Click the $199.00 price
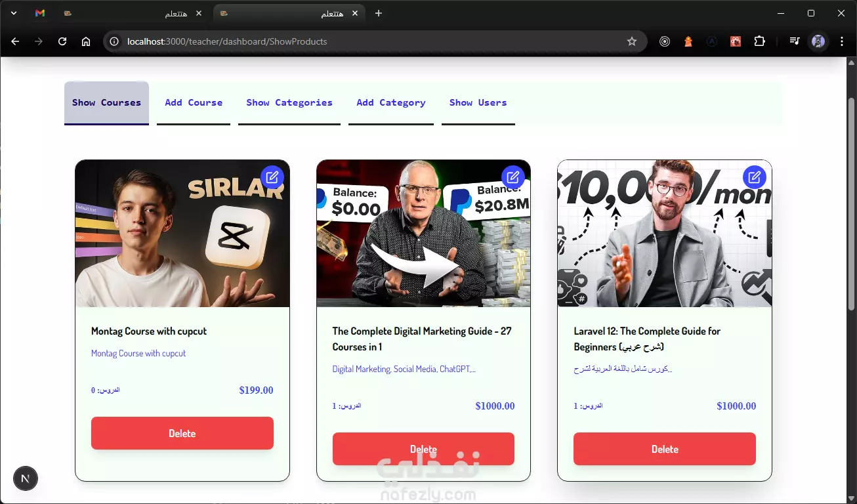Viewport: 857px width, 504px height. coord(256,390)
